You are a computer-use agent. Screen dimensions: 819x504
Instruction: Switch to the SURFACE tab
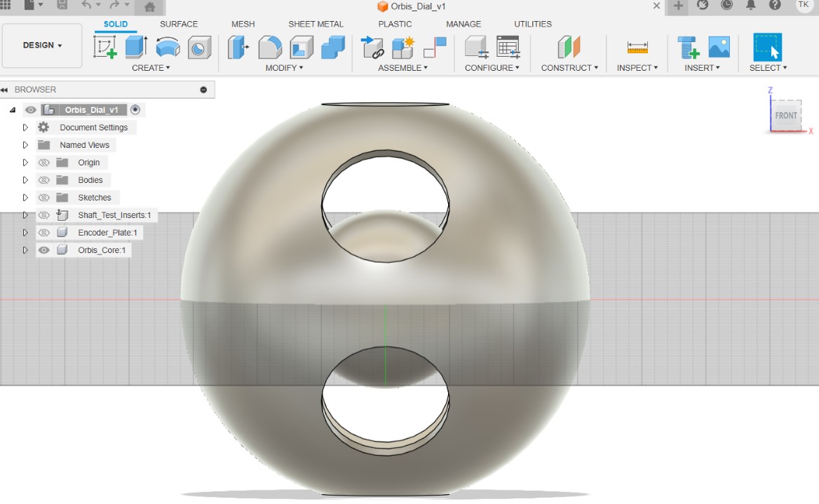(x=179, y=24)
